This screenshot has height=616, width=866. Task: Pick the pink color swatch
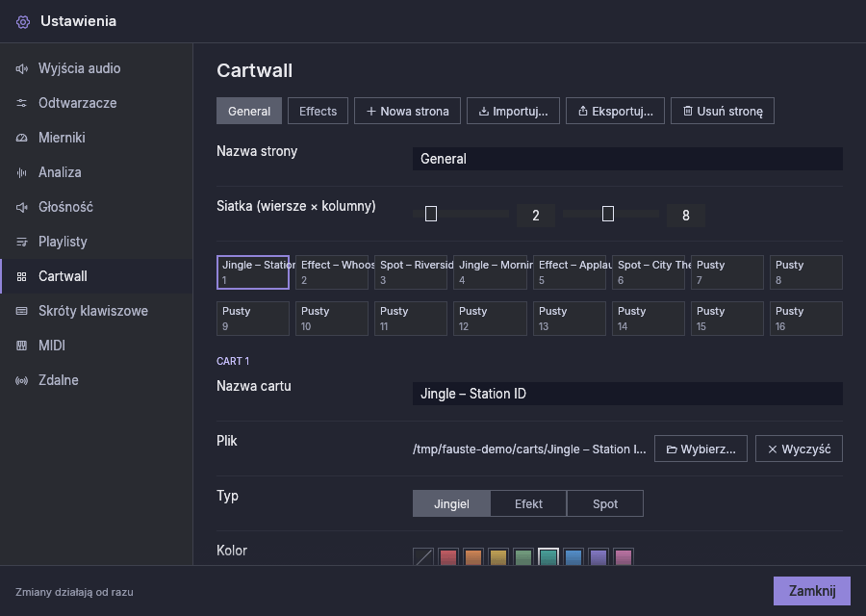(x=624, y=557)
